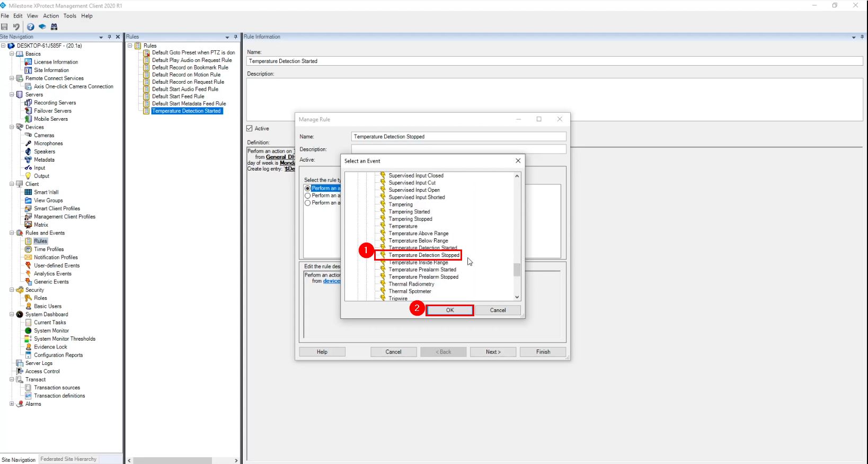The width and height of the screenshot is (868, 464).
Task: Open the Tools menu
Action: point(70,16)
